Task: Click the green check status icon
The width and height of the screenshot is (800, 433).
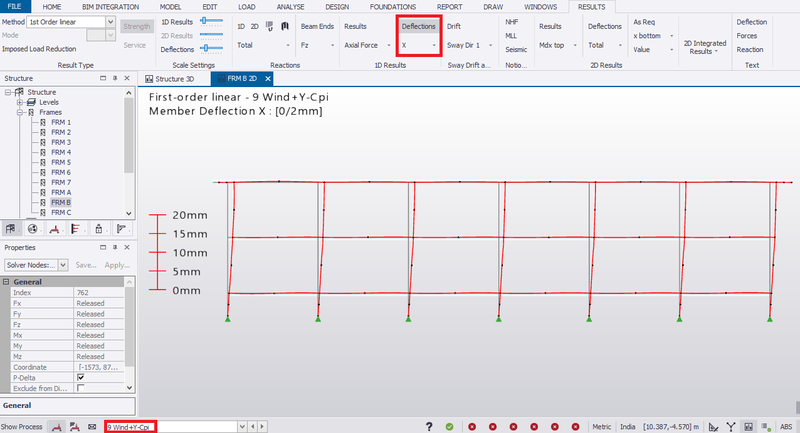Action: tap(449, 427)
